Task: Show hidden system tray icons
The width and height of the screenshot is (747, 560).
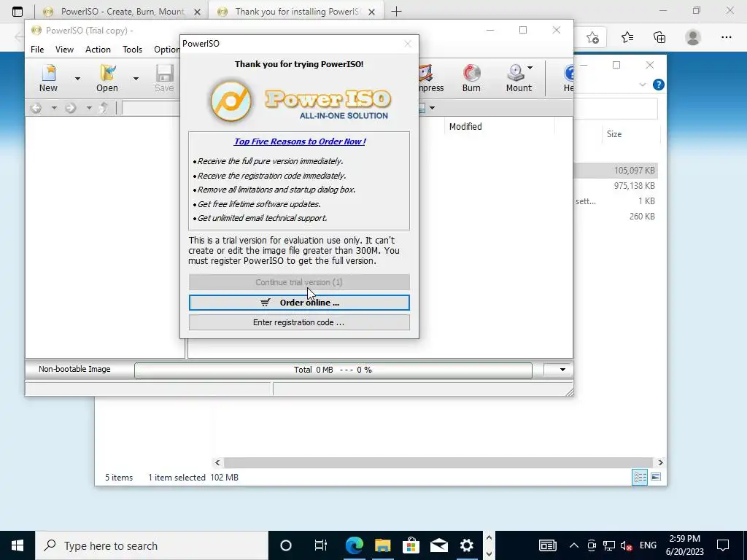Action: click(574, 545)
